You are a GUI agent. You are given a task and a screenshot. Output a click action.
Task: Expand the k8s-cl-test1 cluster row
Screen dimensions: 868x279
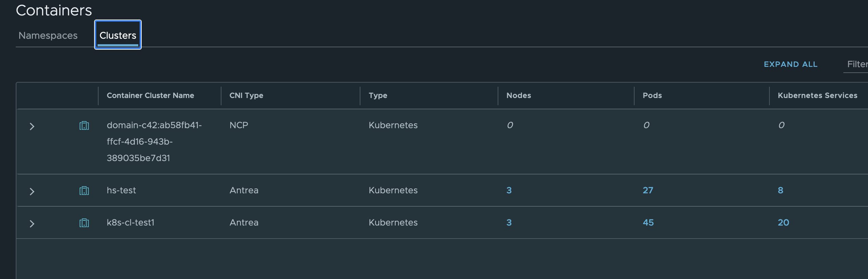32,223
